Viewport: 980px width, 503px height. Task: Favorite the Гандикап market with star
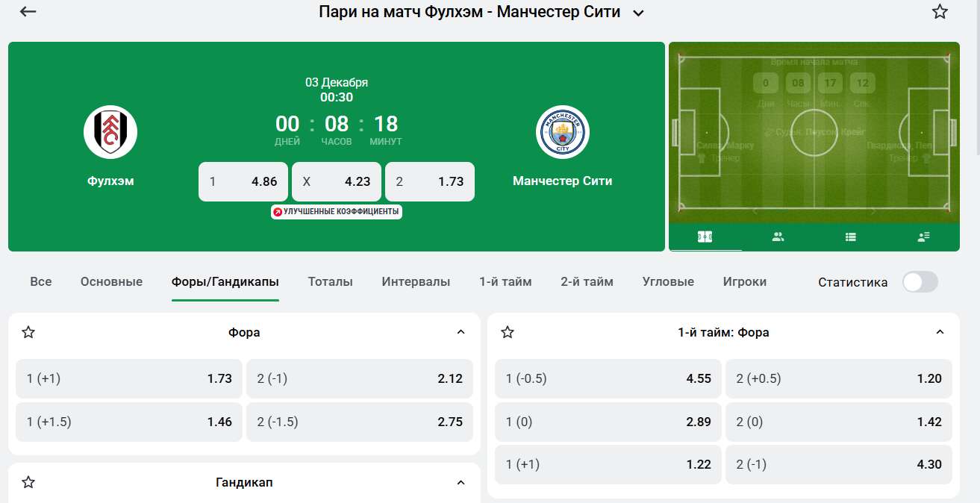pos(28,482)
